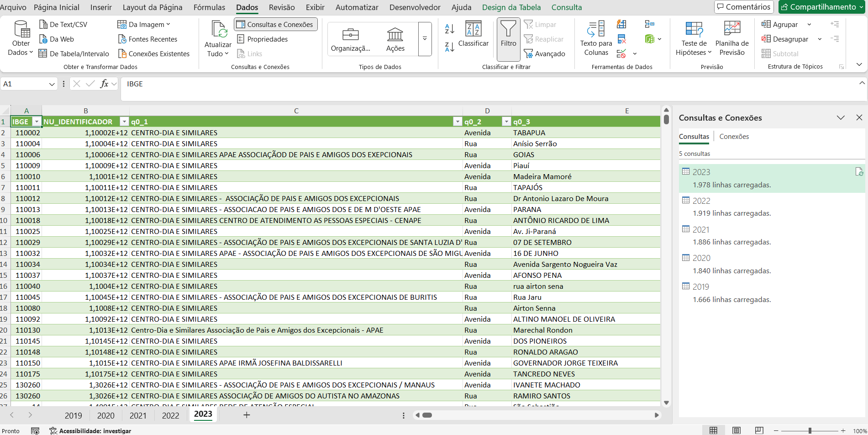Screen dimensions: 868x435
Task: Click the Da Web data source icon
Action: (x=43, y=39)
